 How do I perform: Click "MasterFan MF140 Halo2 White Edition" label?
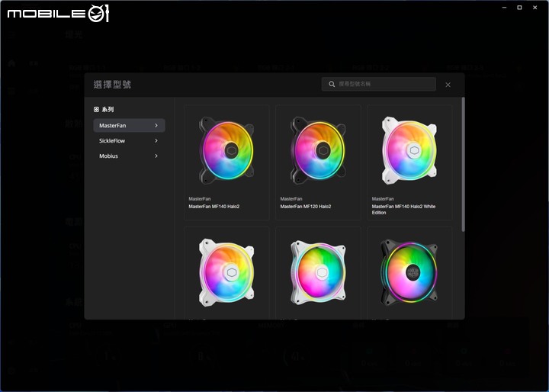point(403,210)
